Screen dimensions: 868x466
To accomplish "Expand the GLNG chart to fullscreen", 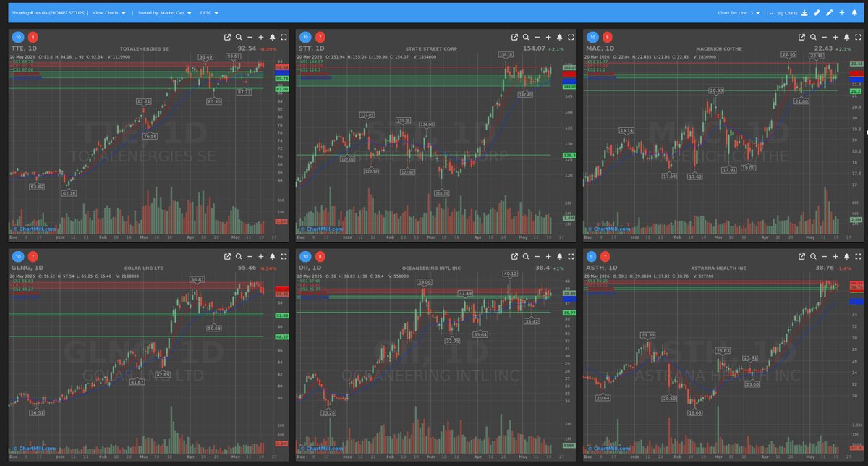I will click(x=283, y=256).
